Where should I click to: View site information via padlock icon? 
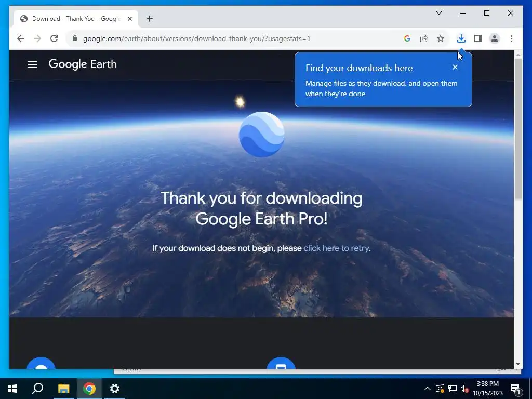75,38
